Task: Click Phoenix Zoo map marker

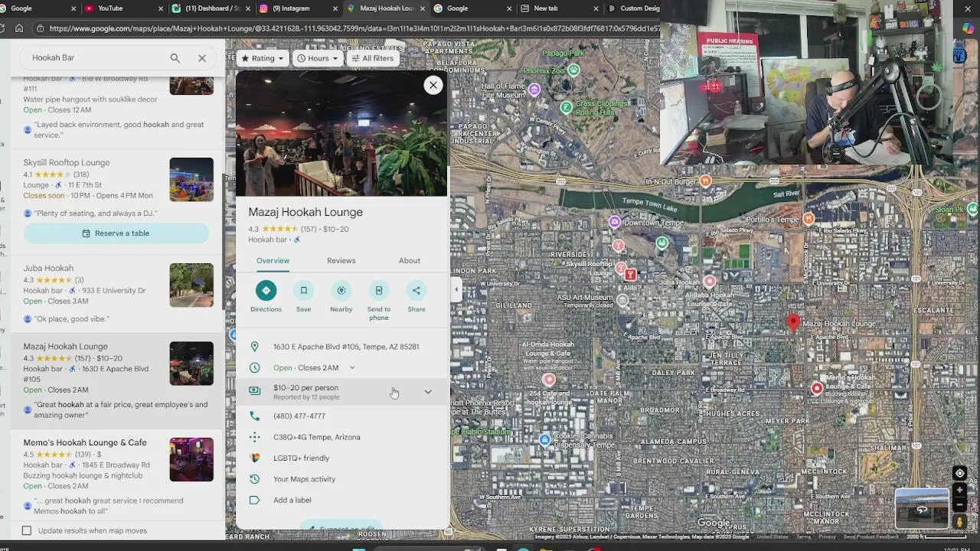Action: pos(573,70)
